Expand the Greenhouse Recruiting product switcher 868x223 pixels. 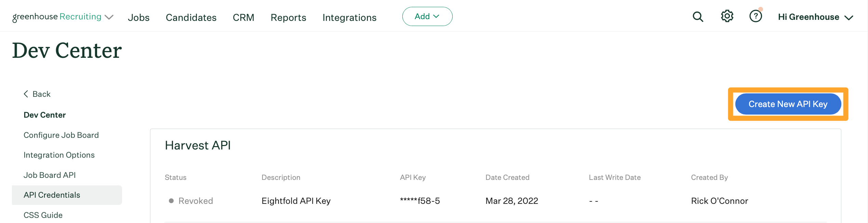tap(109, 17)
